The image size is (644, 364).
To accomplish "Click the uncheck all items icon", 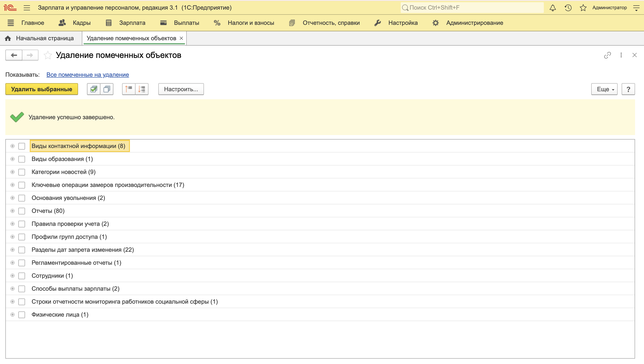I will [107, 89].
